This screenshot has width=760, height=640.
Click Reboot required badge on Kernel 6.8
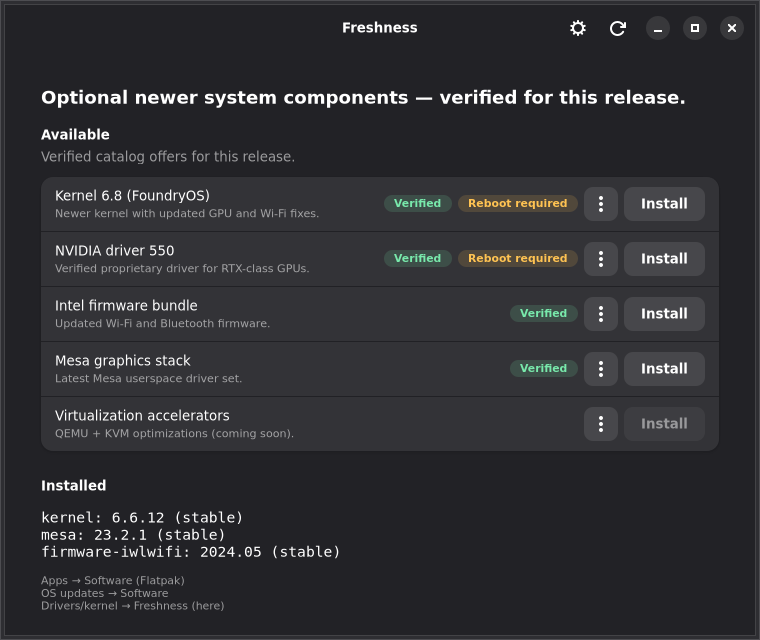[517, 204]
